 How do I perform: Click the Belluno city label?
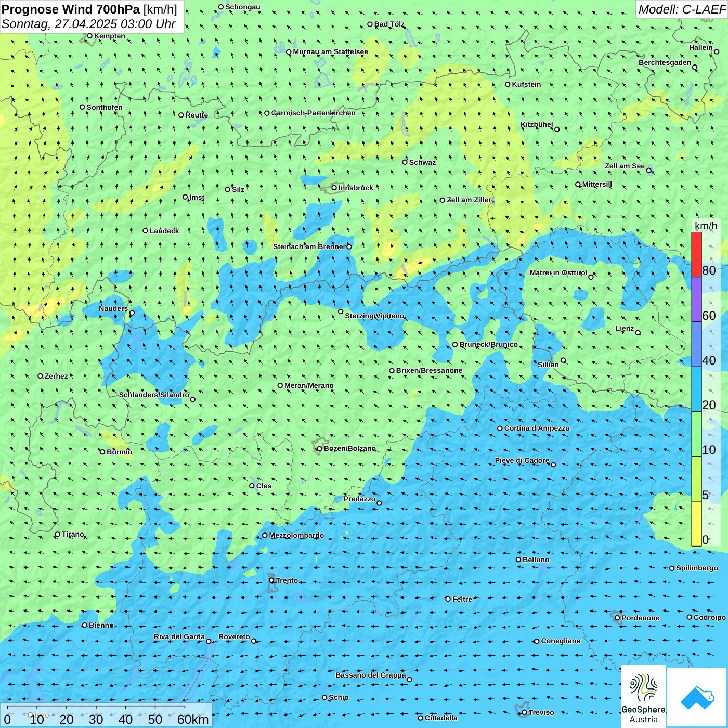(536, 560)
